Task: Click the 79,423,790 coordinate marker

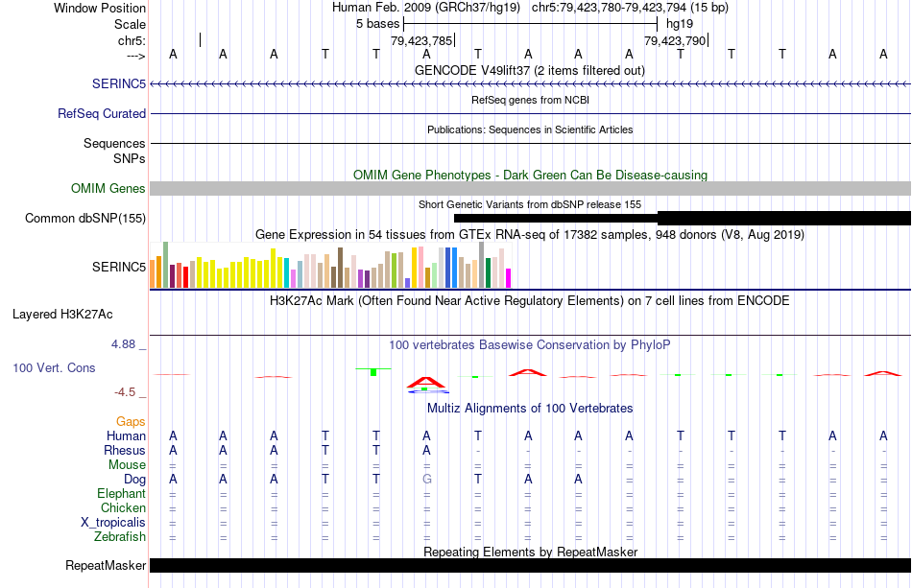Action: 675,40
